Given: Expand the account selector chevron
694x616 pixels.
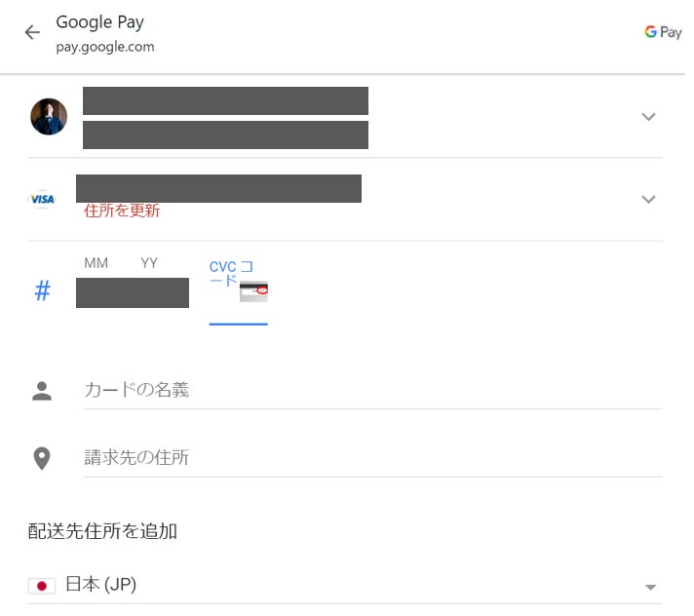Looking at the screenshot, I should click(x=648, y=117).
